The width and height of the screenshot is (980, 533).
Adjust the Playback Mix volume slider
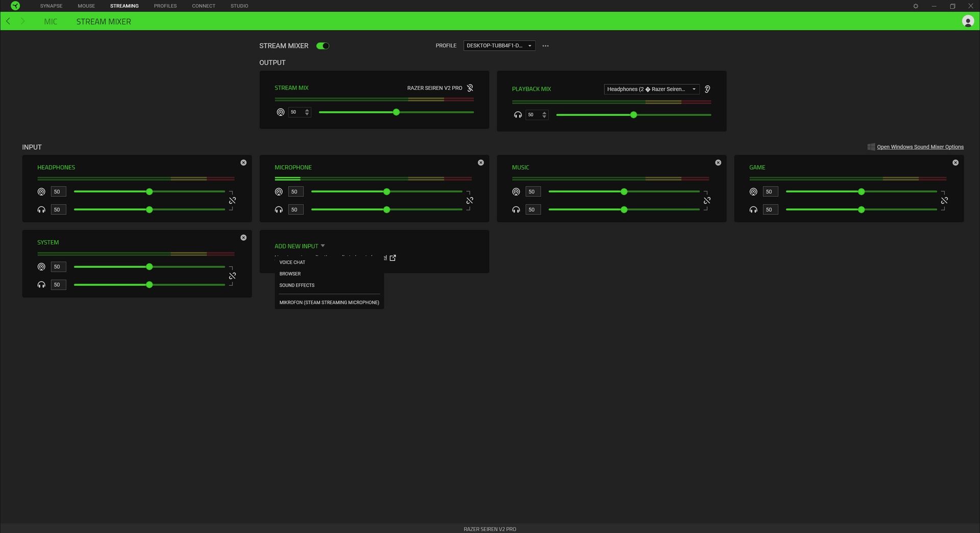(633, 115)
